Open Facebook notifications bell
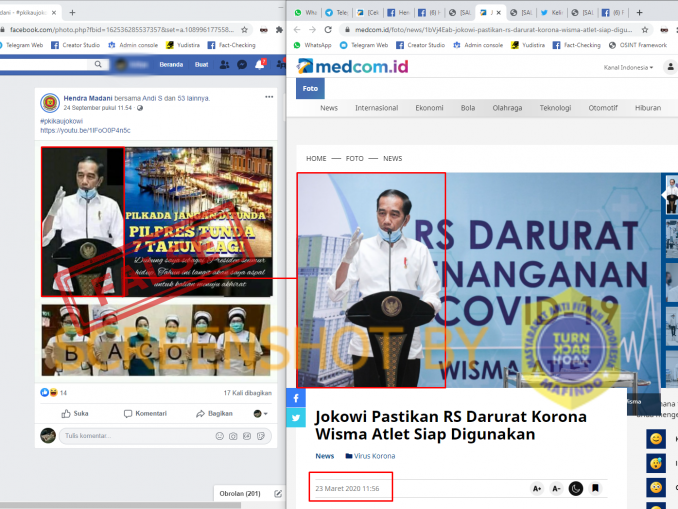678x509 pixels. pos(259,65)
